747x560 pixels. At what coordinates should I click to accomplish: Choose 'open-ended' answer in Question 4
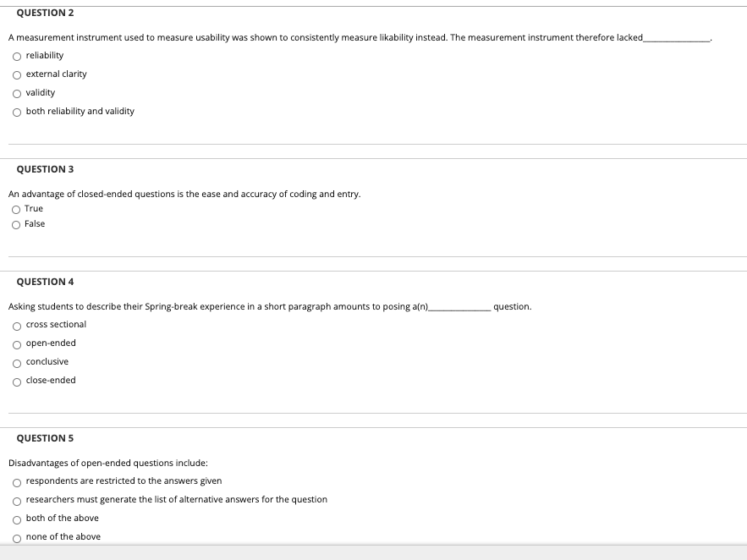point(17,345)
